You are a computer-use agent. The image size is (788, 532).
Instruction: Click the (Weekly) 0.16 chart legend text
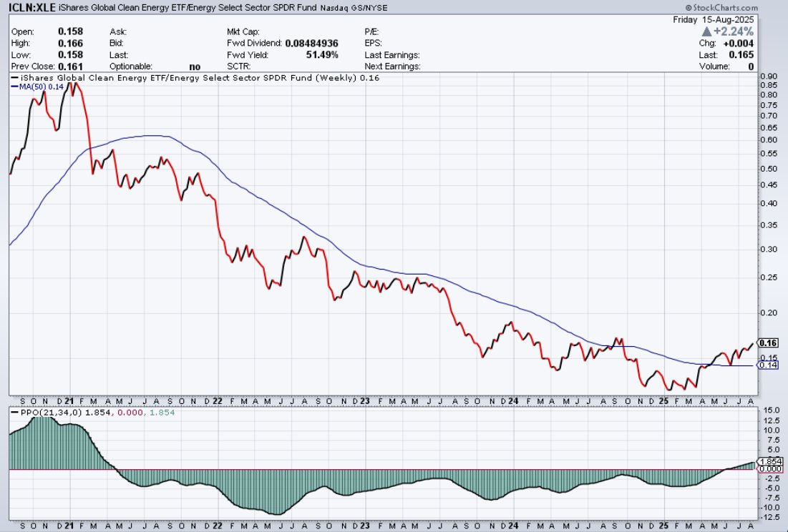(x=348, y=78)
